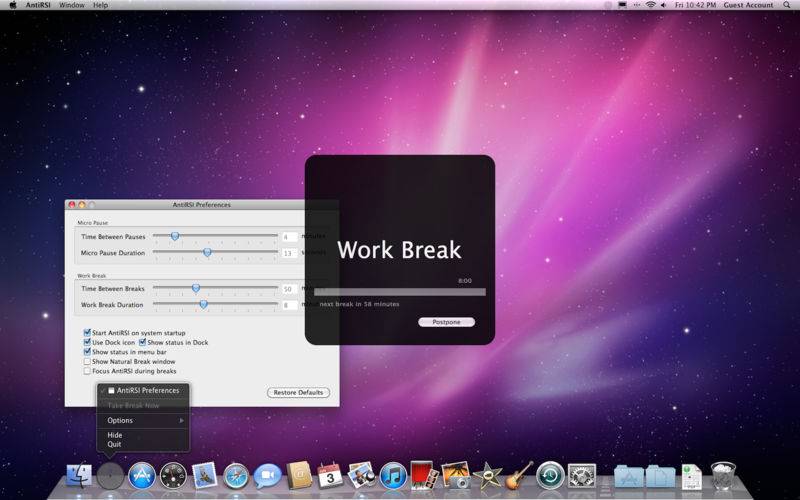Open Finder from the Dock

coord(79,475)
